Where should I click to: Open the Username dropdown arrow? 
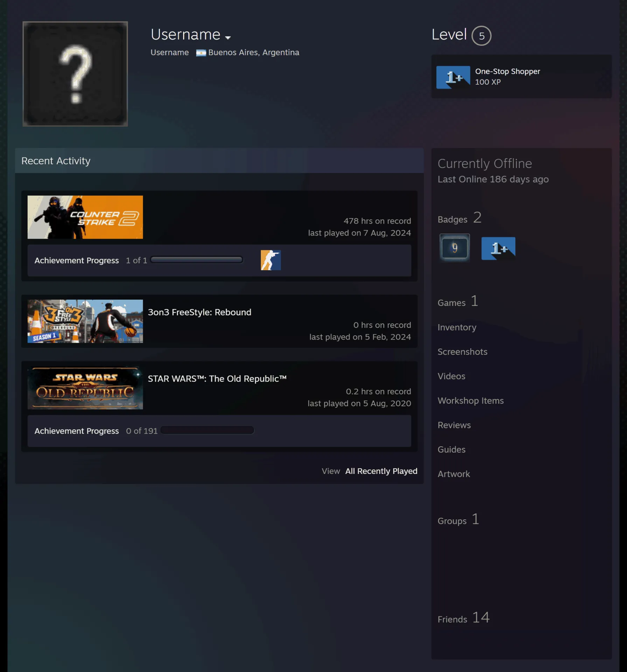228,37
